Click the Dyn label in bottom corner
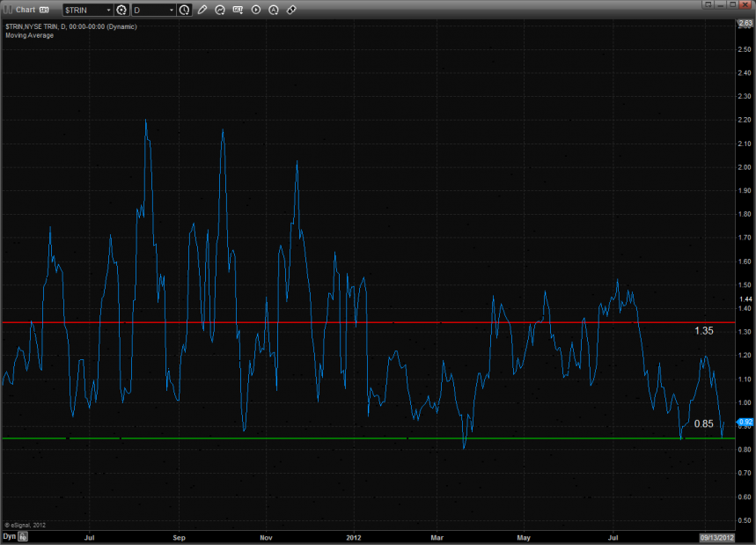This screenshot has height=545, width=756. (10, 536)
